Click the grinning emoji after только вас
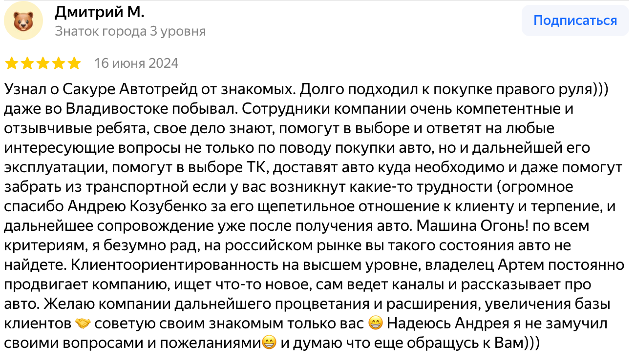The width and height of the screenshot is (635, 364). (375, 323)
